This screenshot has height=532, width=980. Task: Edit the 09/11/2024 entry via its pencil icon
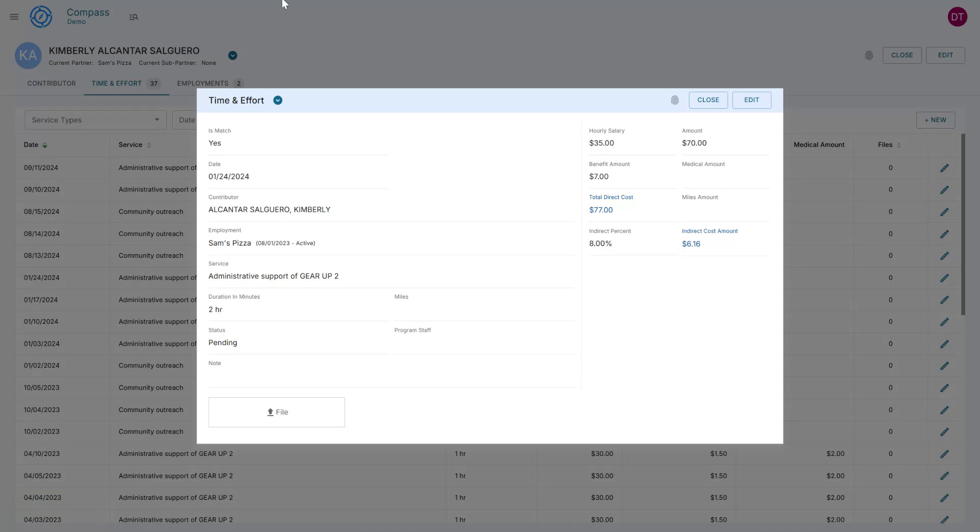coord(945,167)
